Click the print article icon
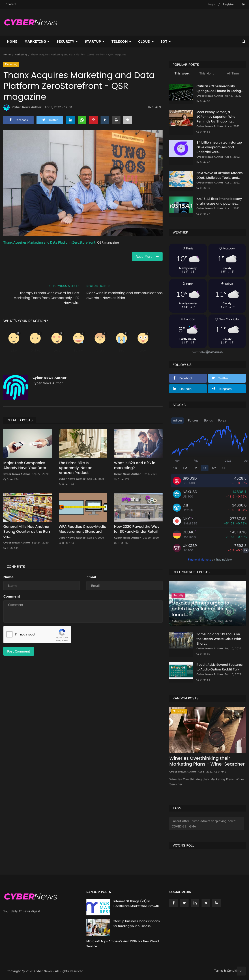249x980 pixels. click(116, 120)
